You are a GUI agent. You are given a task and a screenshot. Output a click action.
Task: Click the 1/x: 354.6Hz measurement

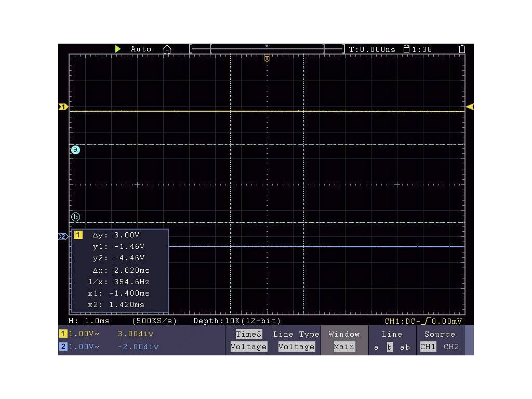coord(119,282)
